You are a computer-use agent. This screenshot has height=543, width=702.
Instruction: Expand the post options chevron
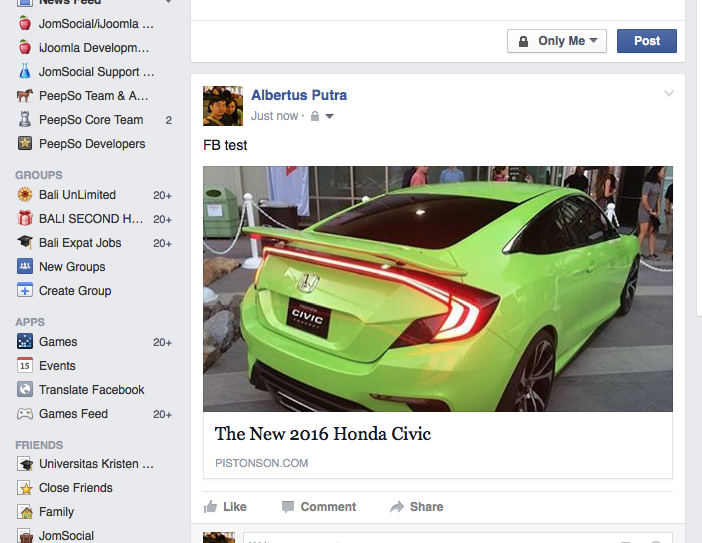(669, 94)
